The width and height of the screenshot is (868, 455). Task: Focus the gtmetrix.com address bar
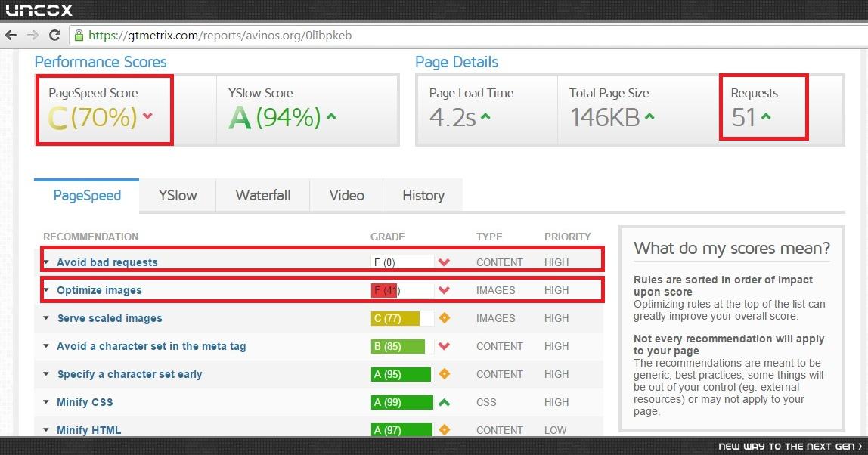[468, 36]
